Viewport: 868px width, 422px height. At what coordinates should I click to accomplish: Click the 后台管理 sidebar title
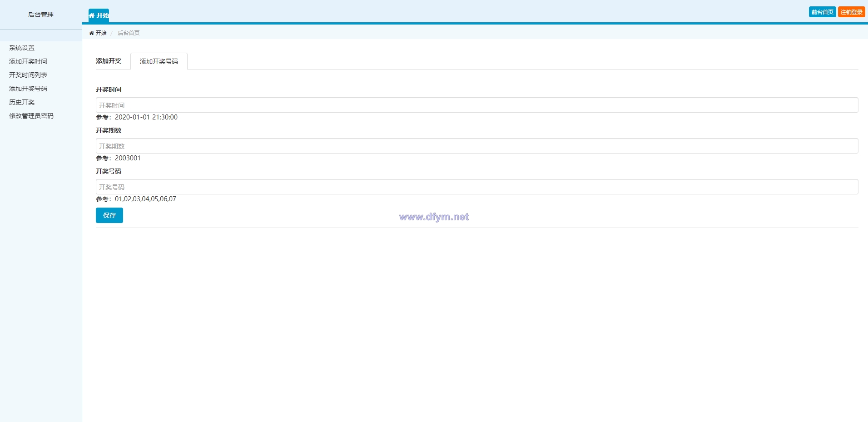[x=41, y=15]
